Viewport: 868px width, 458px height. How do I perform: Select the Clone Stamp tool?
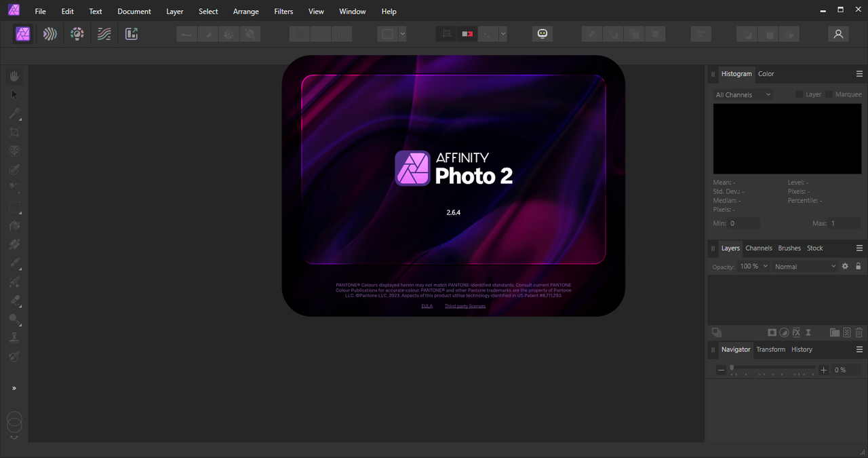(x=14, y=337)
